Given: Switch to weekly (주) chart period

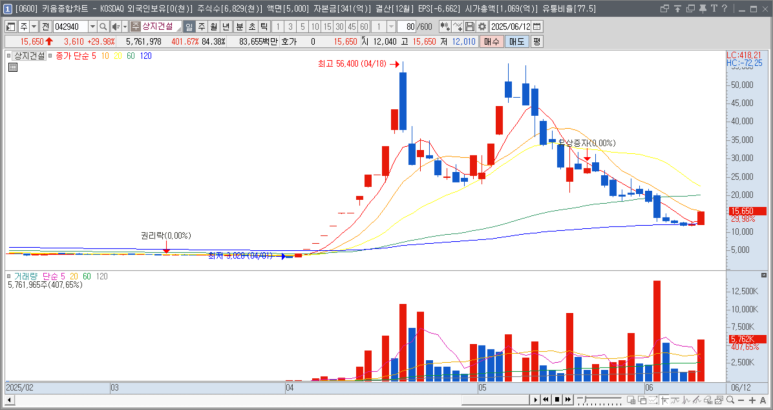Looking at the screenshot, I should tap(201, 25).
